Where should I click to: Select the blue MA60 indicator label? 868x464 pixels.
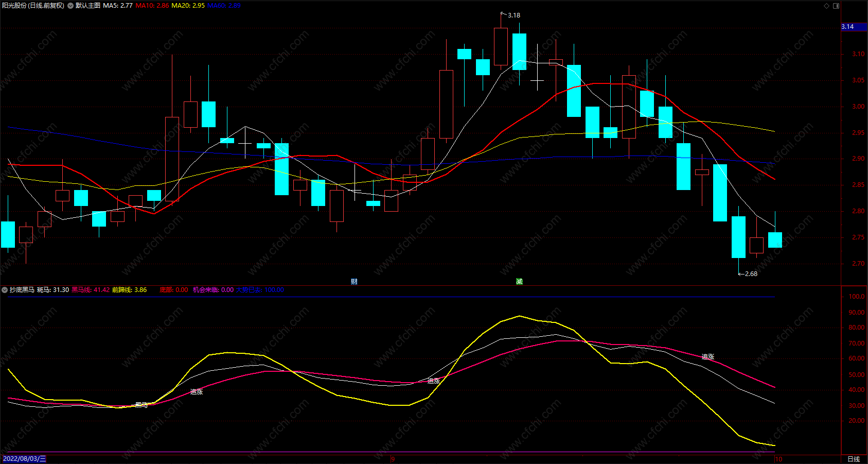224,6
